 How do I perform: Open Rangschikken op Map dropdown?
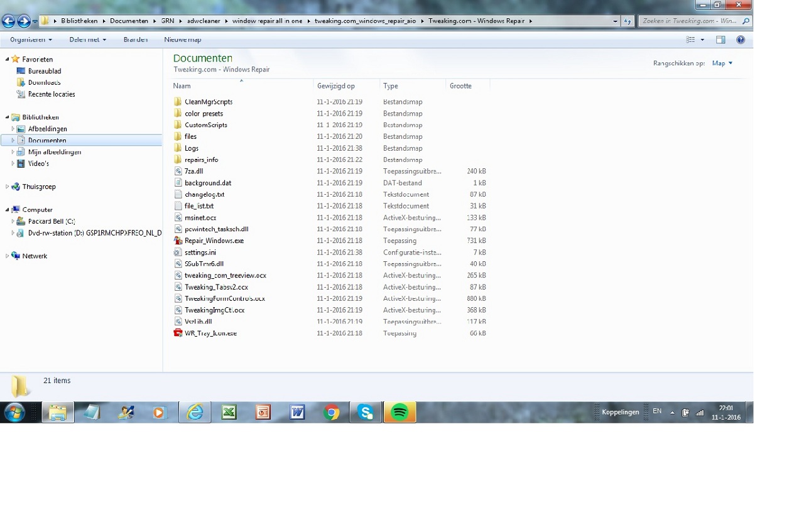pyautogui.click(x=722, y=63)
